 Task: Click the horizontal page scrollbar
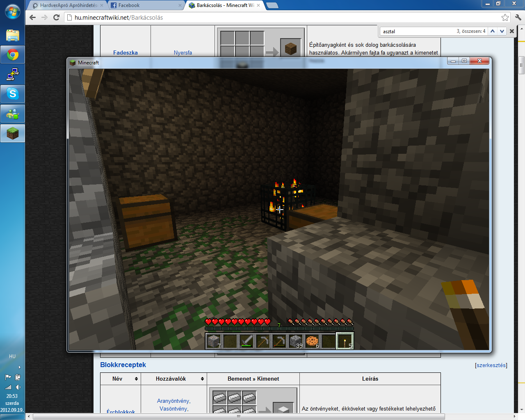coord(239,416)
